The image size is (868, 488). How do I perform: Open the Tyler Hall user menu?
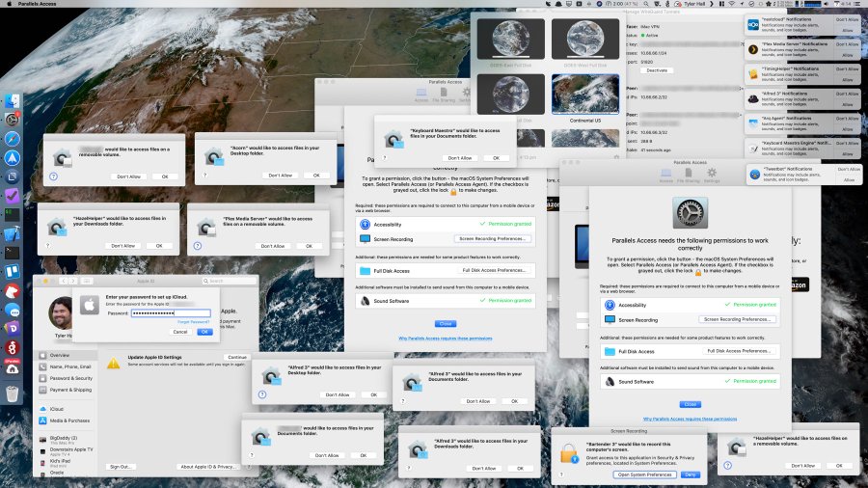click(x=694, y=4)
